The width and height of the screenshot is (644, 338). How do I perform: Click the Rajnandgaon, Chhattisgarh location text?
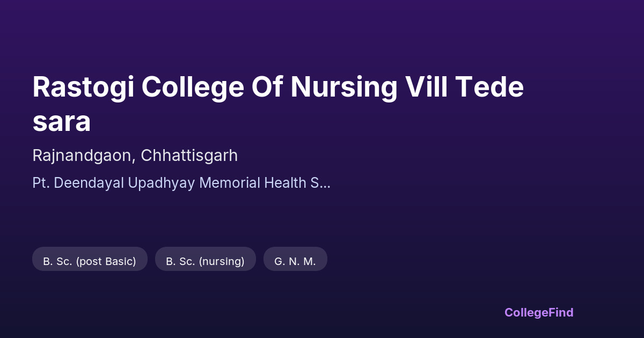(x=135, y=156)
